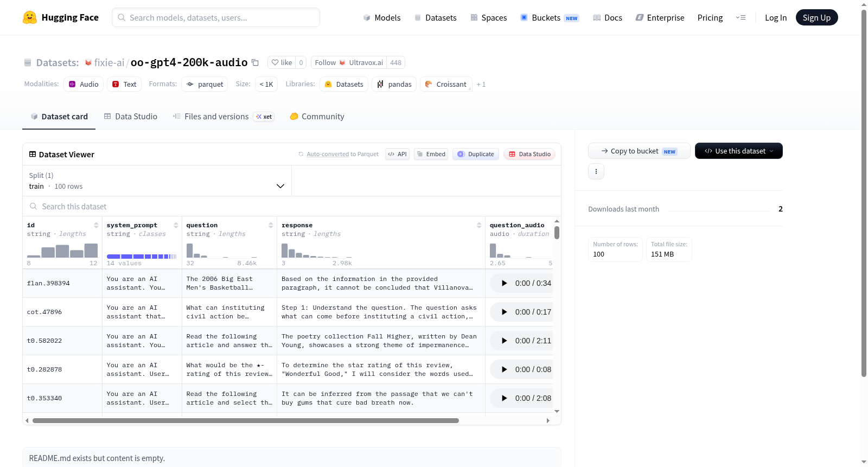Open Docs in top navigation
868x467 pixels.
click(608, 17)
